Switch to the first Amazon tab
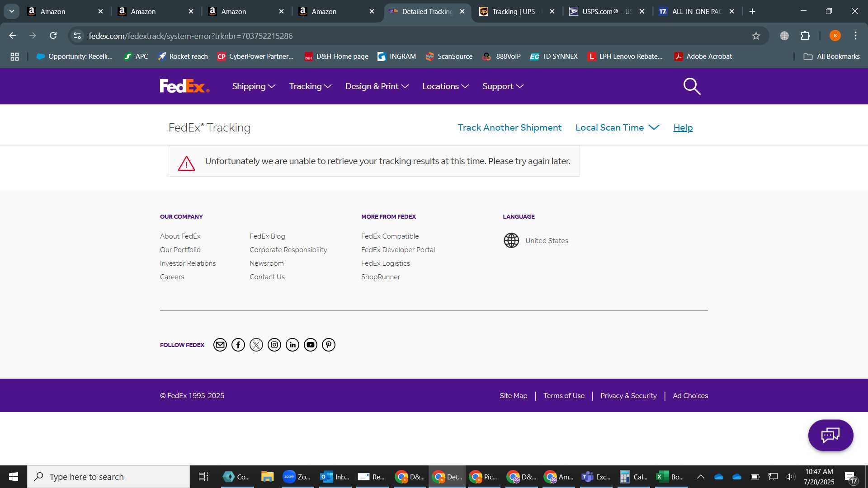 click(x=65, y=11)
